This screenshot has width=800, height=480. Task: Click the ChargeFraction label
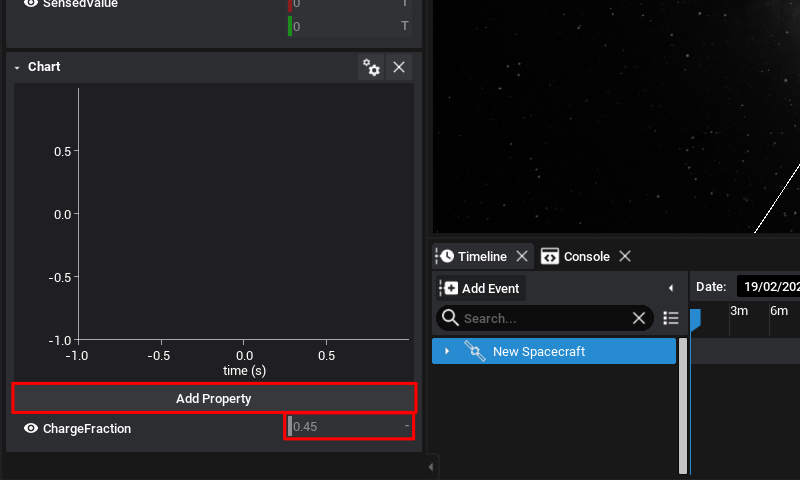[87, 428]
